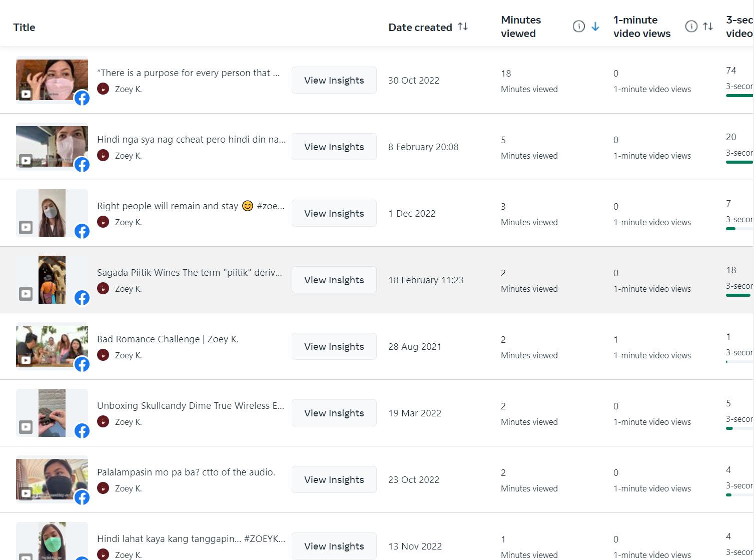Click "Palalampasin mo pa ba?" video title

186,472
